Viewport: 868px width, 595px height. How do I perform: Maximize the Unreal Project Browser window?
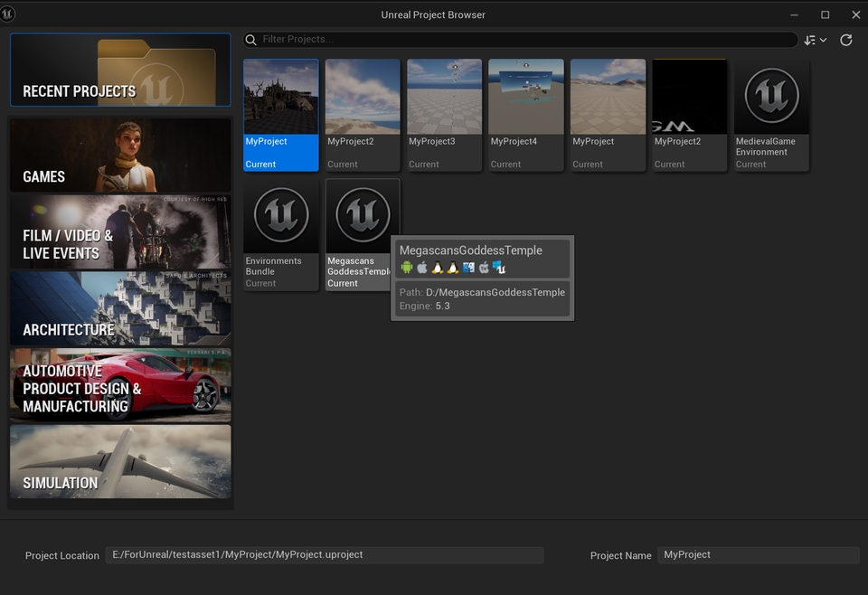point(825,15)
